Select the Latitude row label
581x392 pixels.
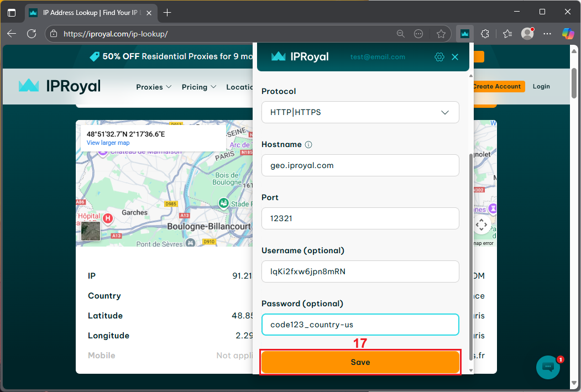click(105, 316)
